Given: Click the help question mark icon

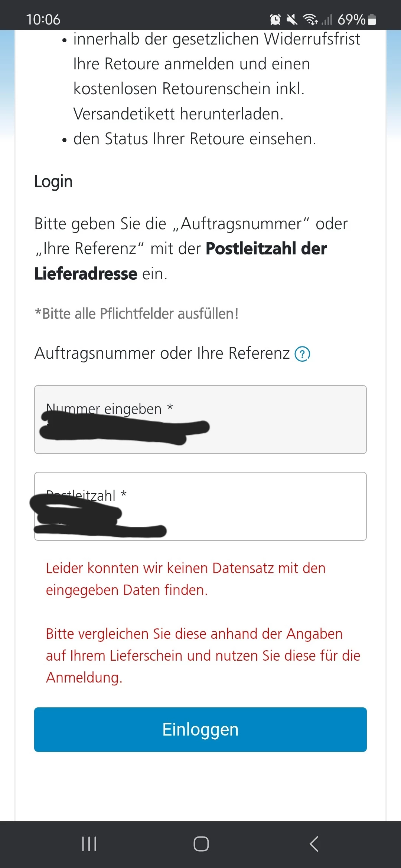Looking at the screenshot, I should pos(302,354).
